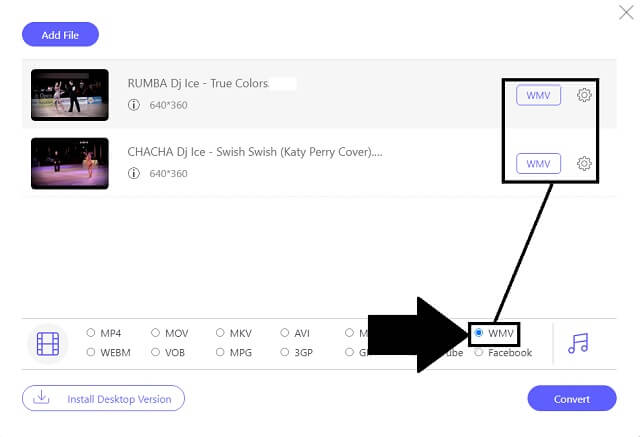The image size is (640, 437).
Task: Open the RUMBA video thumbnail
Action: click(70, 95)
